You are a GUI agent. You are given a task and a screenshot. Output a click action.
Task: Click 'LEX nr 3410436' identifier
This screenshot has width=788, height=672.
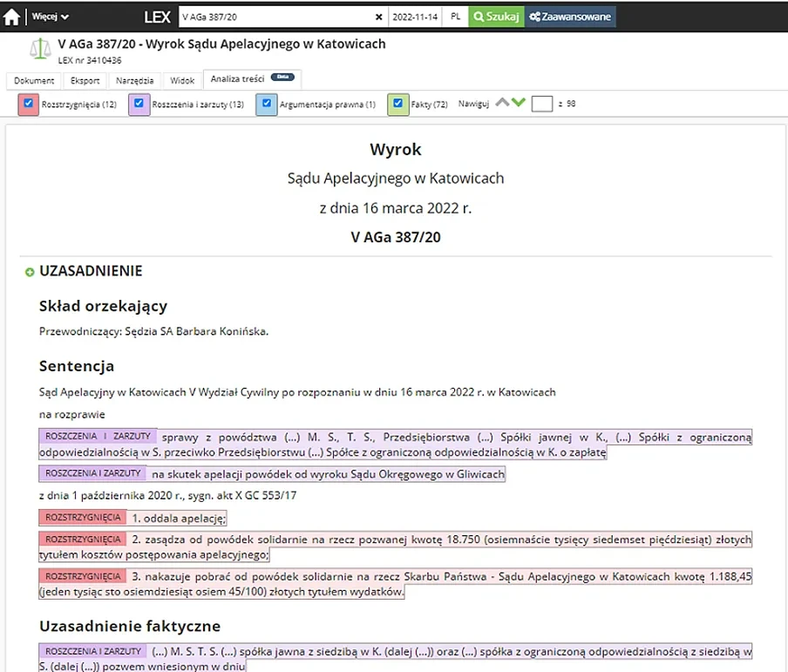(x=90, y=60)
